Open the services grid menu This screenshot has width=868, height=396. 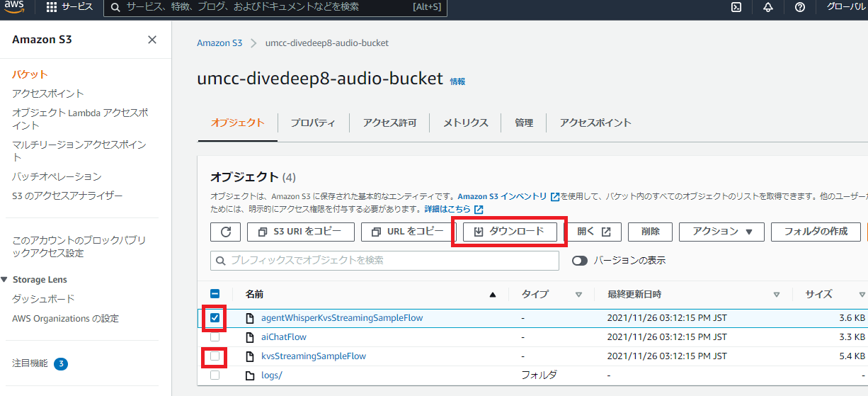tap(52, 7)
